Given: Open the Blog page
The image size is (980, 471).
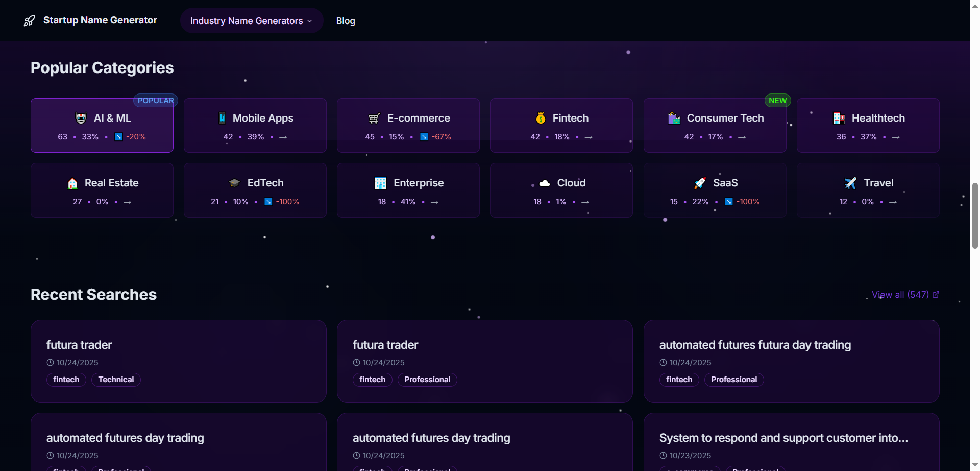Looking at the screenshot, I should click(x=346, y=20).
